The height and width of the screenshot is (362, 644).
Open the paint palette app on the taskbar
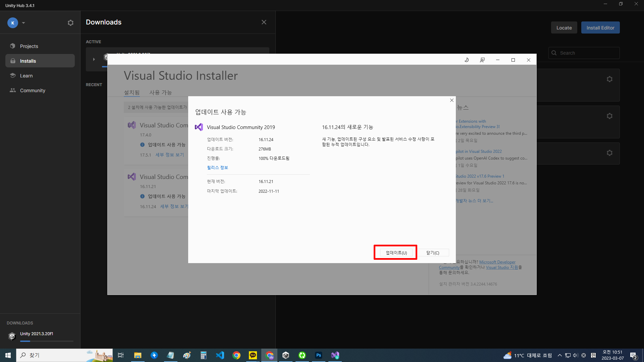pyautogui.click(x=187, y=355)
